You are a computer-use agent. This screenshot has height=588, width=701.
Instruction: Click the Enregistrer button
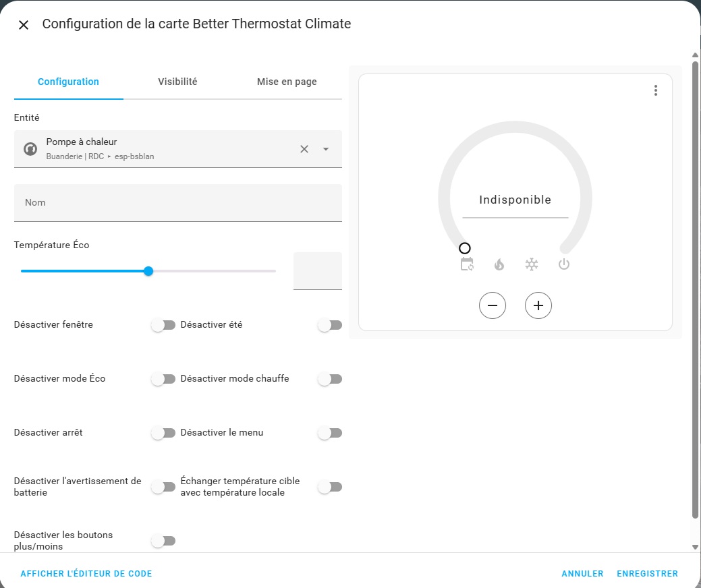(647, 574)
